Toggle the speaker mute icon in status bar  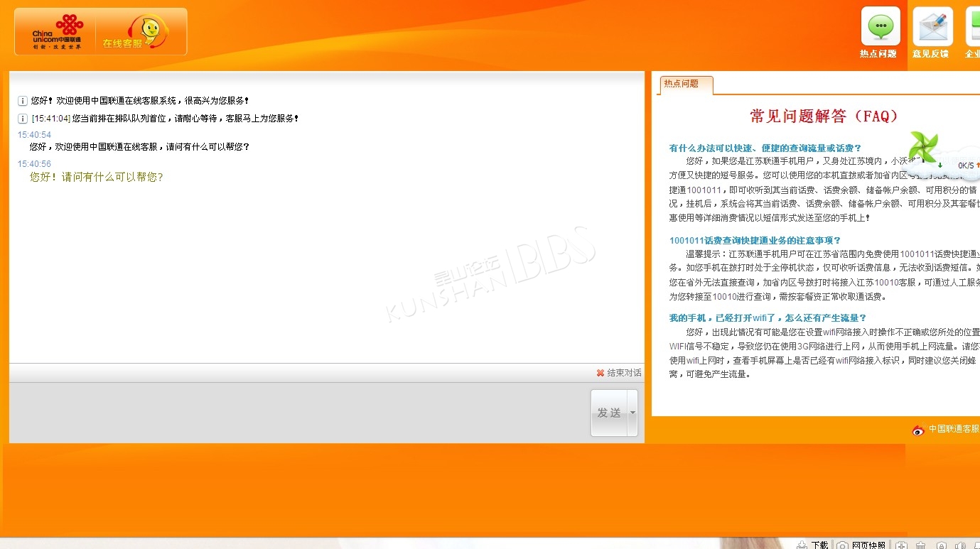point(961,545)
